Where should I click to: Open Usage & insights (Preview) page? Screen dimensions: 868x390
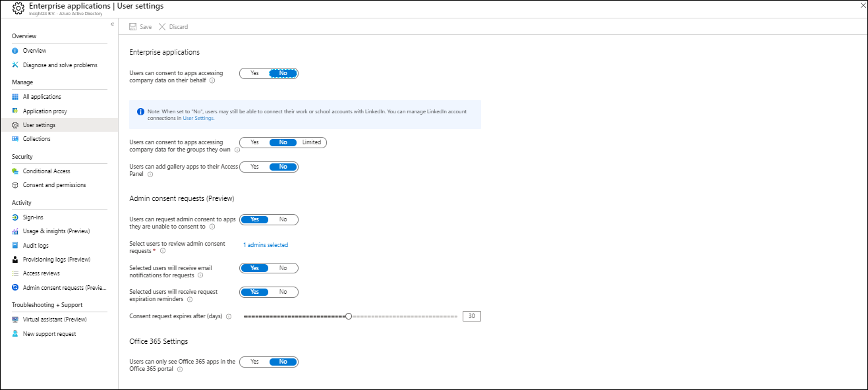[56, 231]
